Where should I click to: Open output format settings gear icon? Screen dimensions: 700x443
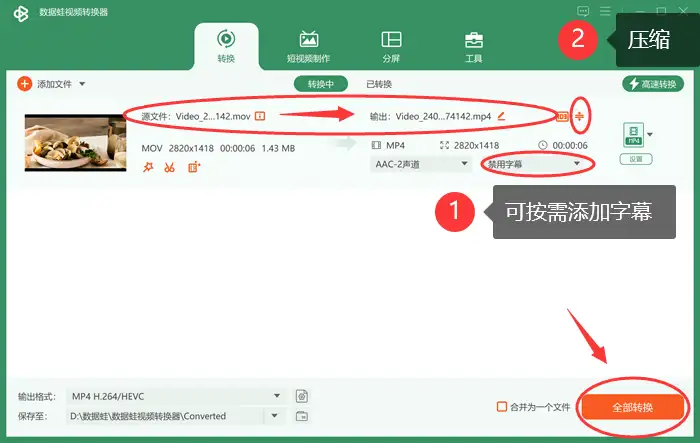point(302,396)
